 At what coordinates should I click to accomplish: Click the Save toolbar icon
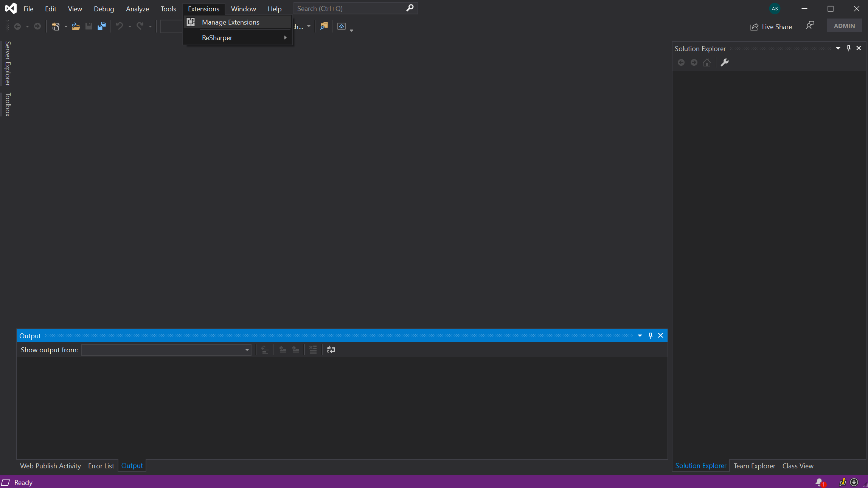89,26
